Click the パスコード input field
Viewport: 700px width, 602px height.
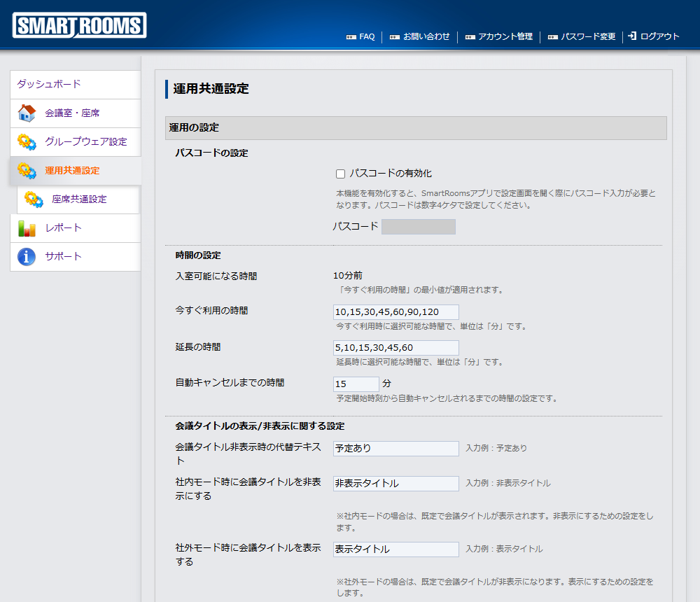coord(418,227)
